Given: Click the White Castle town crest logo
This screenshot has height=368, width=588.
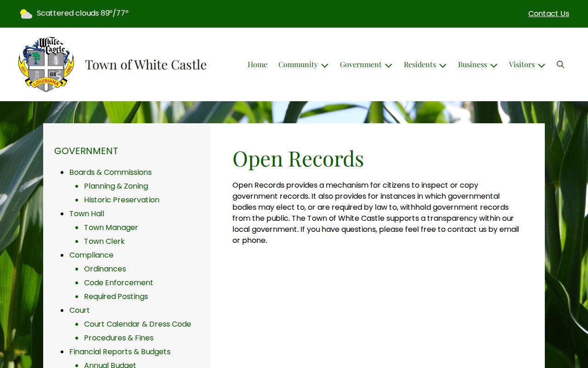Looking at the screenshot, I should 46,64.
